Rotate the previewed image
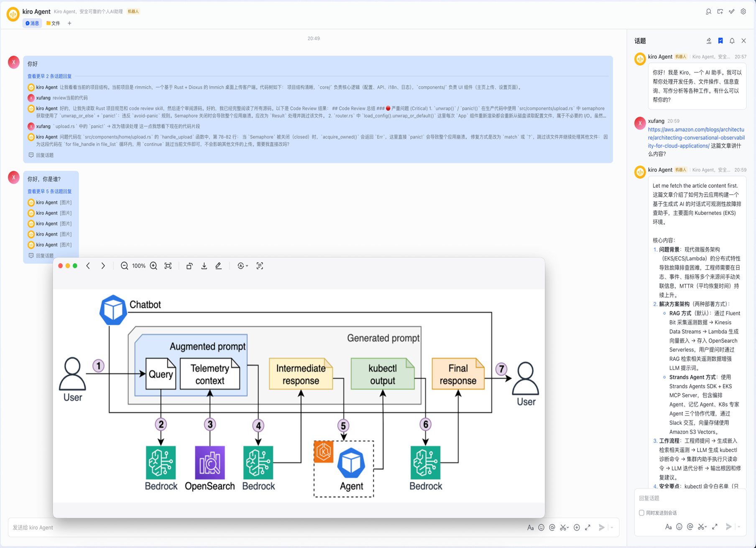Screen dimensions: 756x548 189,266
